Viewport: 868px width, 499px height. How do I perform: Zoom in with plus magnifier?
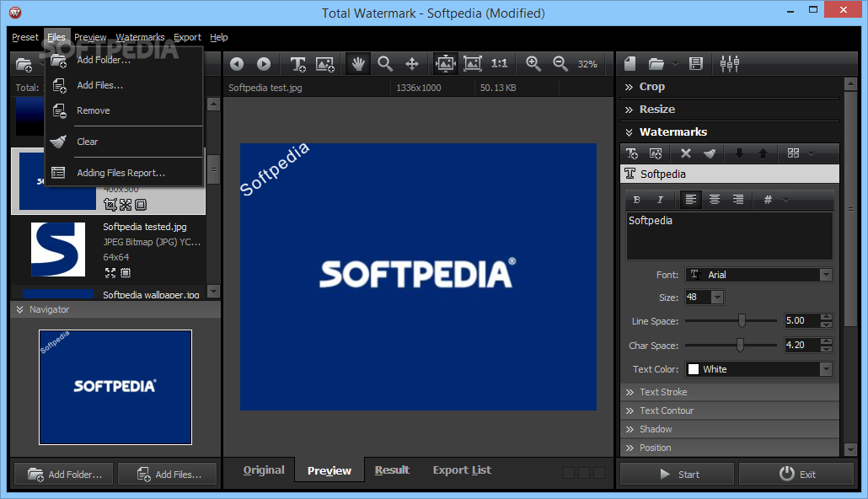(x=533, y=64)
